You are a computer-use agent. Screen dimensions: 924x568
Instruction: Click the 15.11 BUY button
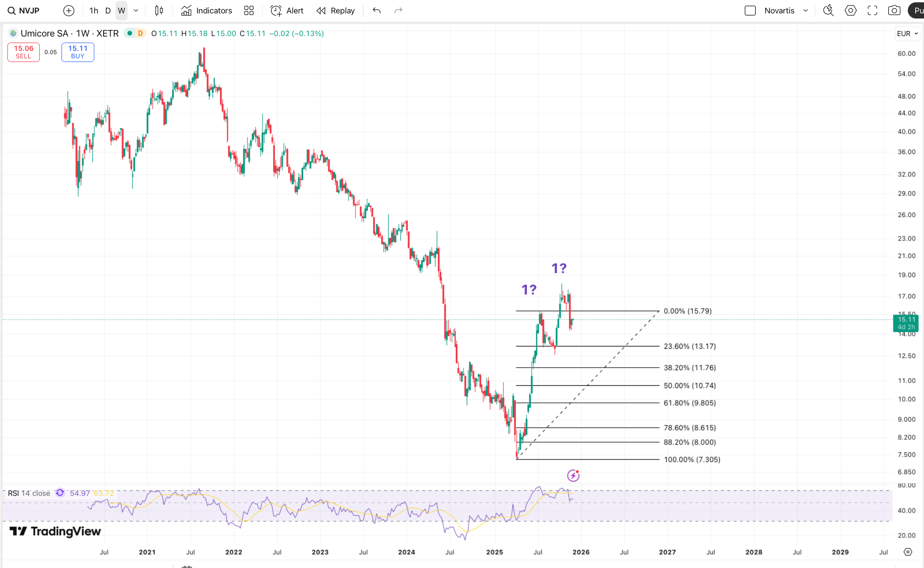[78, 52]
